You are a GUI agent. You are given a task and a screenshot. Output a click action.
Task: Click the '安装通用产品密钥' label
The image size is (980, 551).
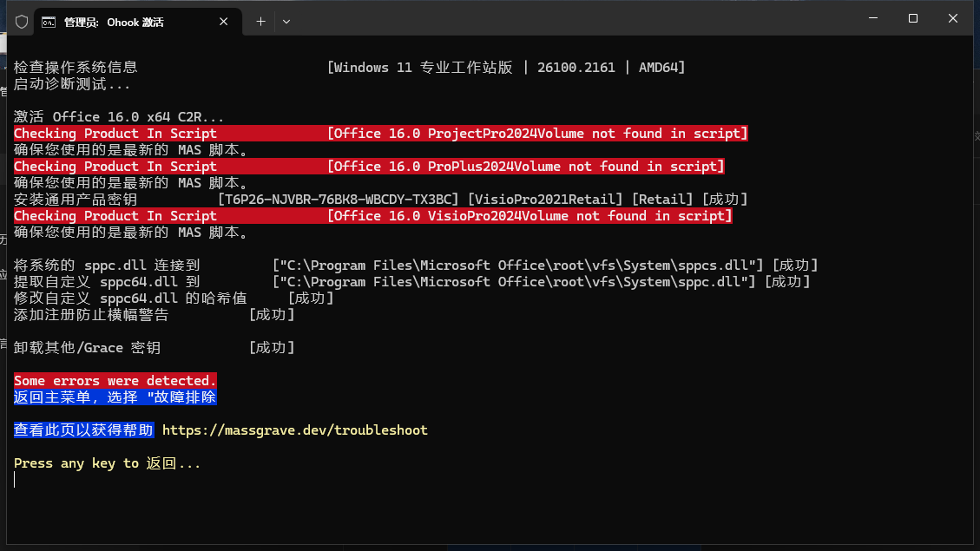(x=76, y=200)
